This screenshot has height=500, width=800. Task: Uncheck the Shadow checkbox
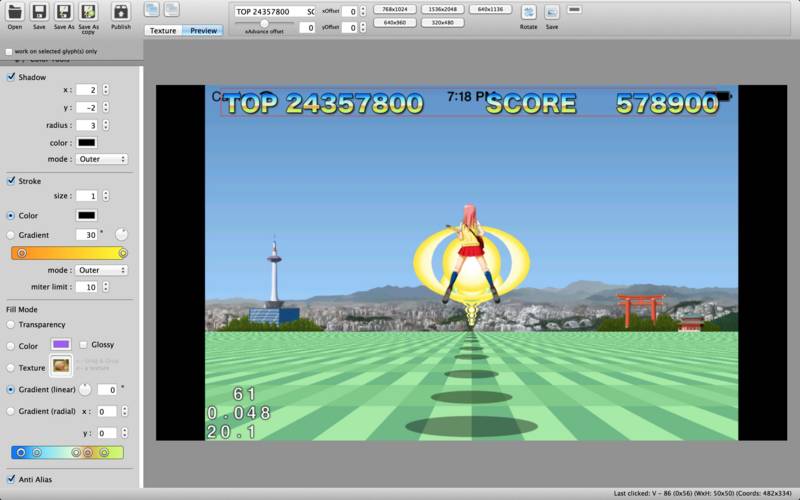[11, 77]
